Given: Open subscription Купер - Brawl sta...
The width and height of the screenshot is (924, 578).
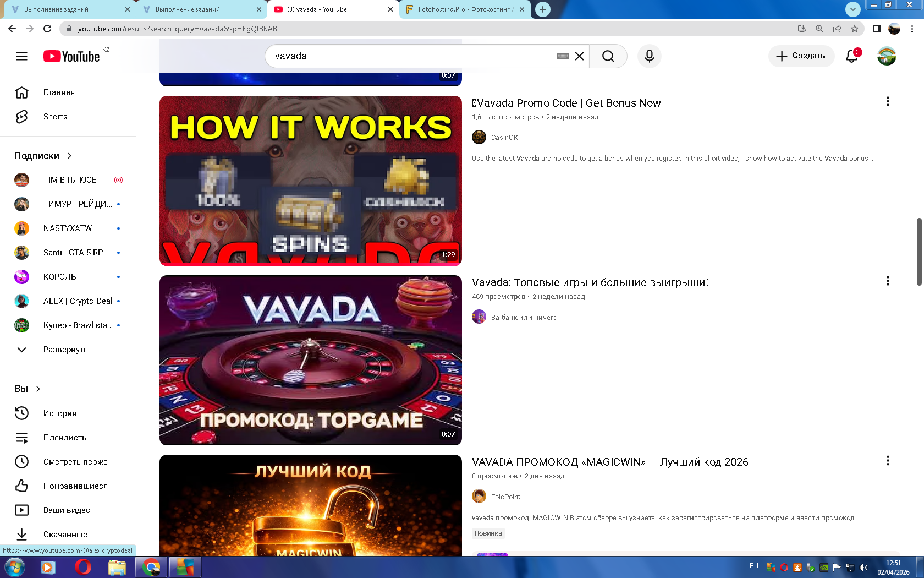Looking at the screenshot, I should pyautogui.click(x=68, y=325).
